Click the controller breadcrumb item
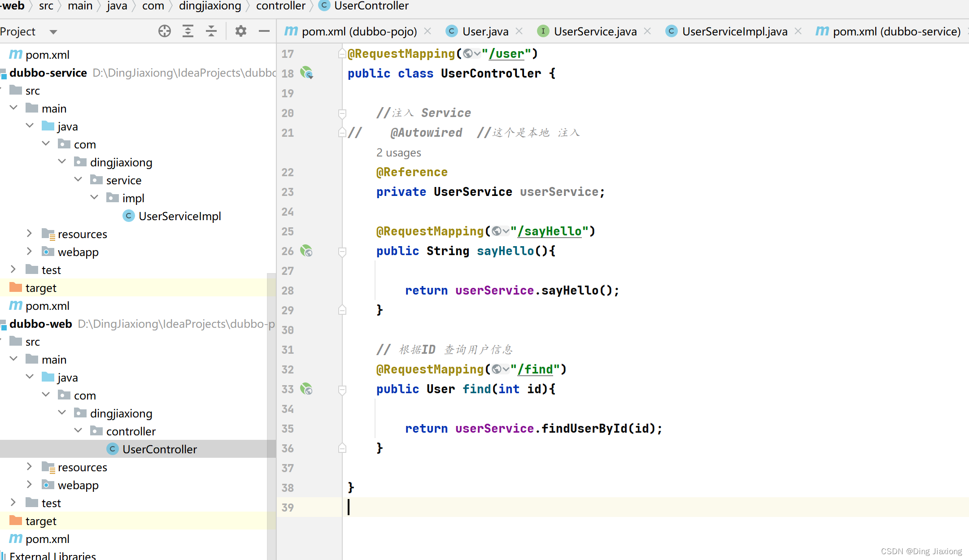The height and width of the screenshot is (560, 969). click(281, 6)
